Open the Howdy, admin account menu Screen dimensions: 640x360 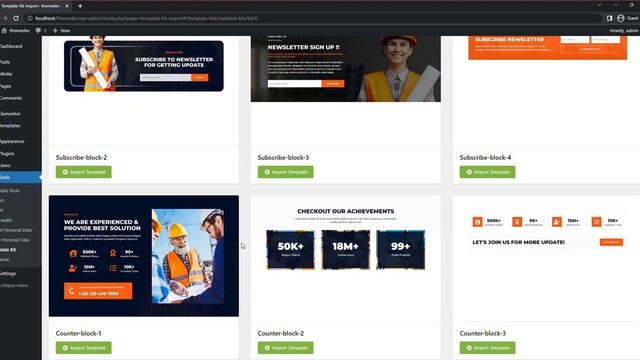(x=624, y=31)
